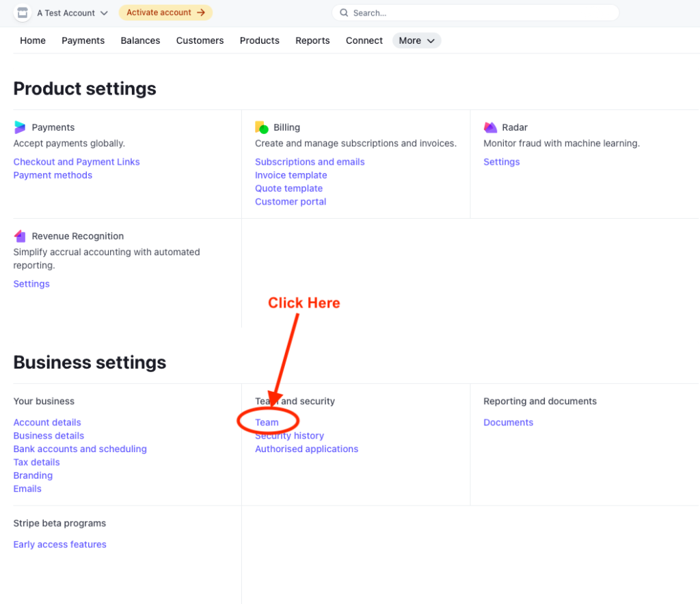Image resolution: width=700 pixels, height=604 pixels.
Task: Open the More navigation dropdown
Action: 416,40
